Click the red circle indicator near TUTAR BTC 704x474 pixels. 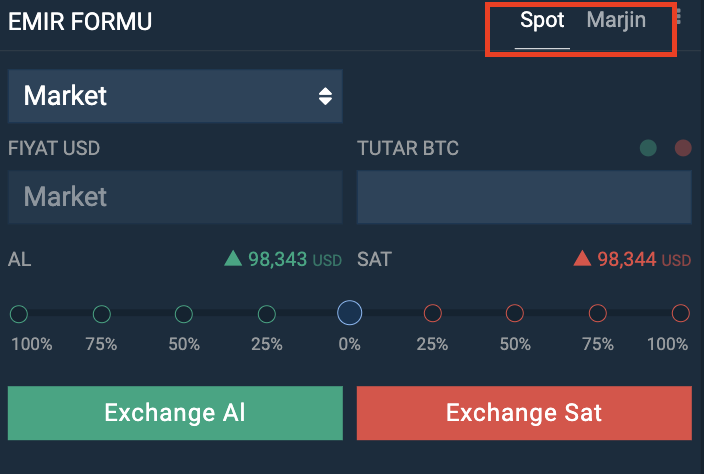click(x=683, y=148)
